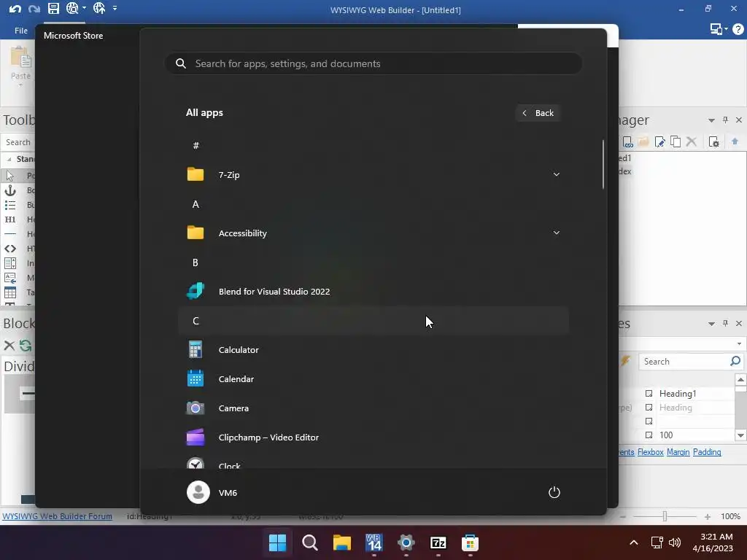
Task: Add a new page link in Site Manager
Action: pos(628,142)
